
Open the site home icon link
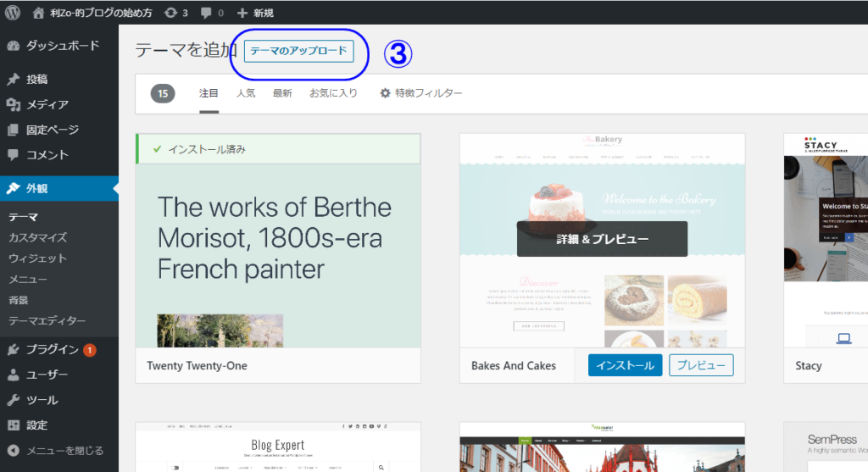click(x=38, y=13)
